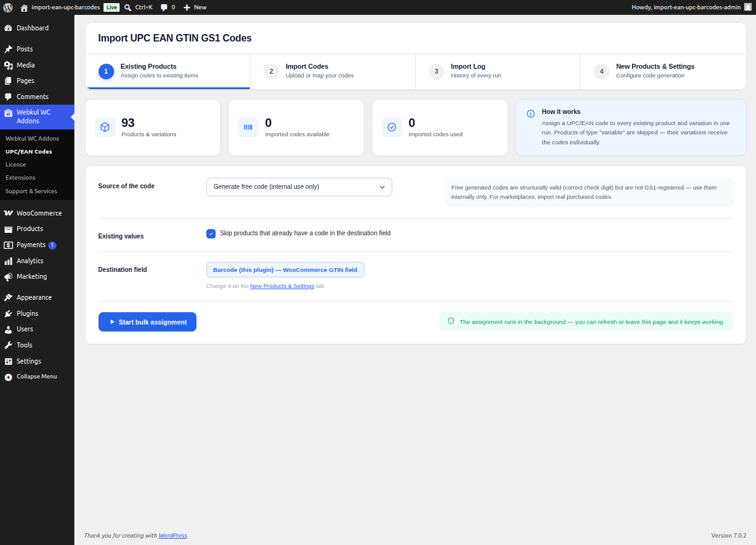The height and width of the screenshot is (545, 756).
Task: Click the Plugins plug icon
Action: coord(8,313)
